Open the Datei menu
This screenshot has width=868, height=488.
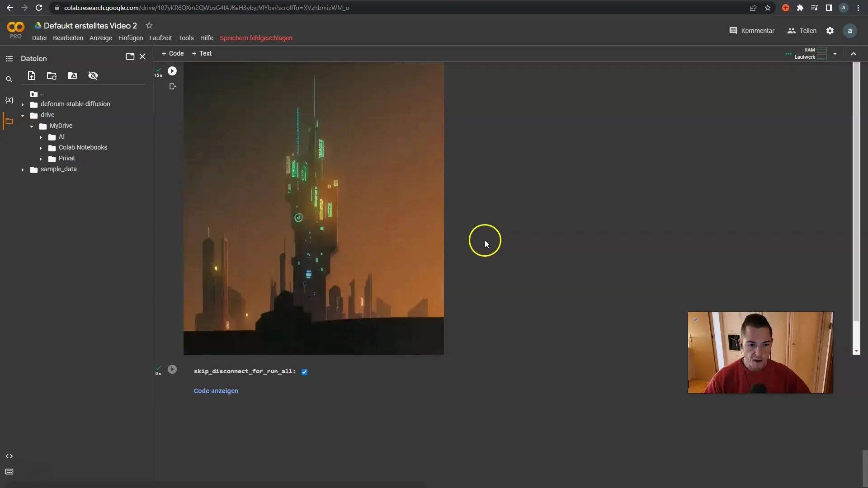click(x=39, y=38)
